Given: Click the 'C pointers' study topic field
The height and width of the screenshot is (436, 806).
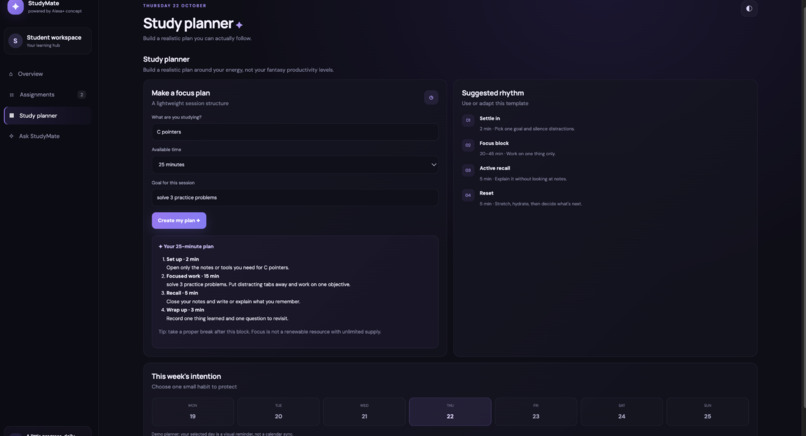Looking at the screenshot, I should coord(295,132).
